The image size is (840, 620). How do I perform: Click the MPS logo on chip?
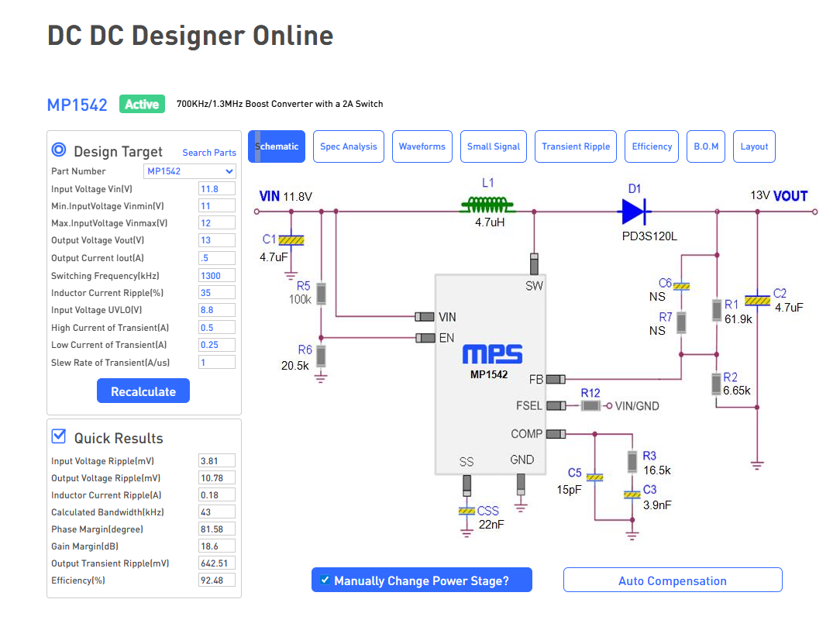[492, 355]
